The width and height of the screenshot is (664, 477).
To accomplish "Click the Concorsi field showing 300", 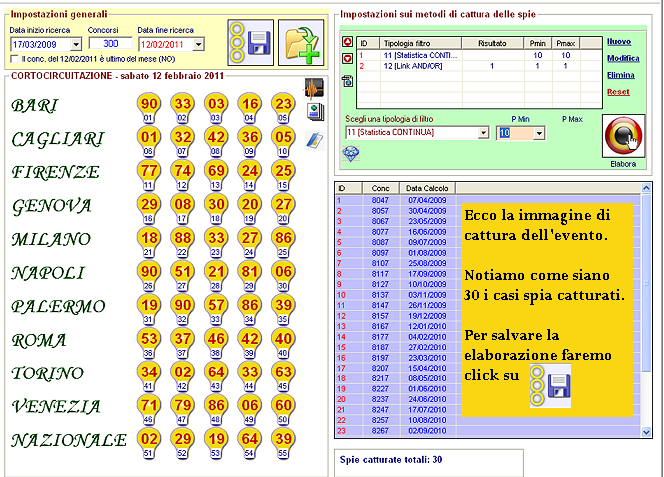I will 111,43.
